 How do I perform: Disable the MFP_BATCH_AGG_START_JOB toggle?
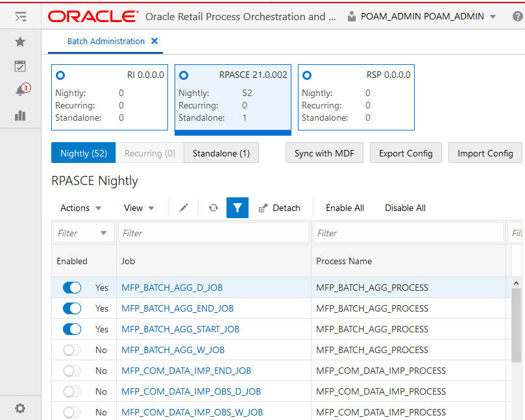[x=72, y=329]
